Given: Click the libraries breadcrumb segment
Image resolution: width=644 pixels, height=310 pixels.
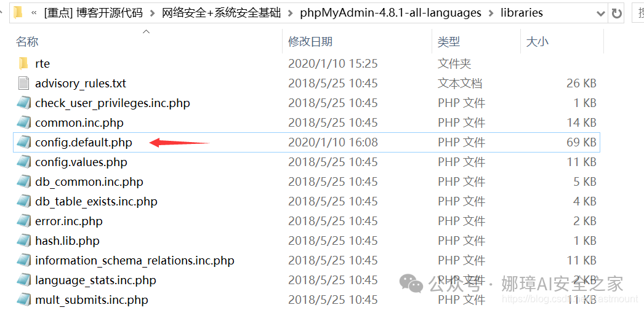Looking at the screenshot, I should click(x=521, y=13).
